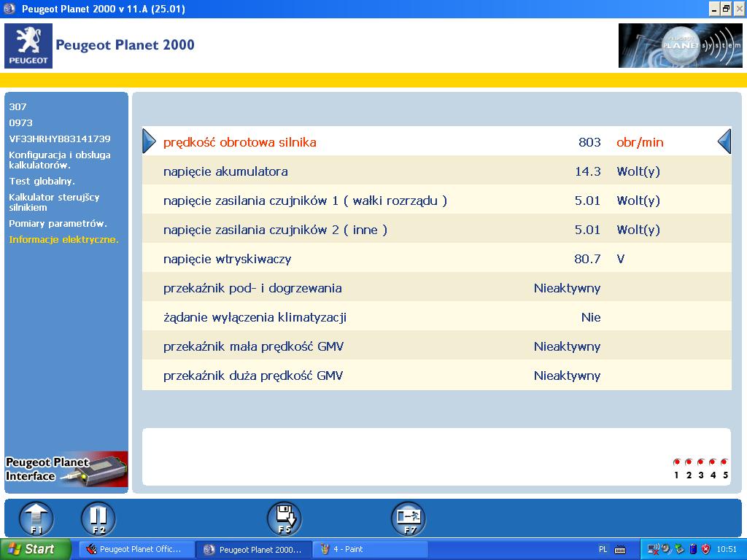Click the right blue arrow beside obr/min
Viewport: 747px width, 560px height.
724,141
